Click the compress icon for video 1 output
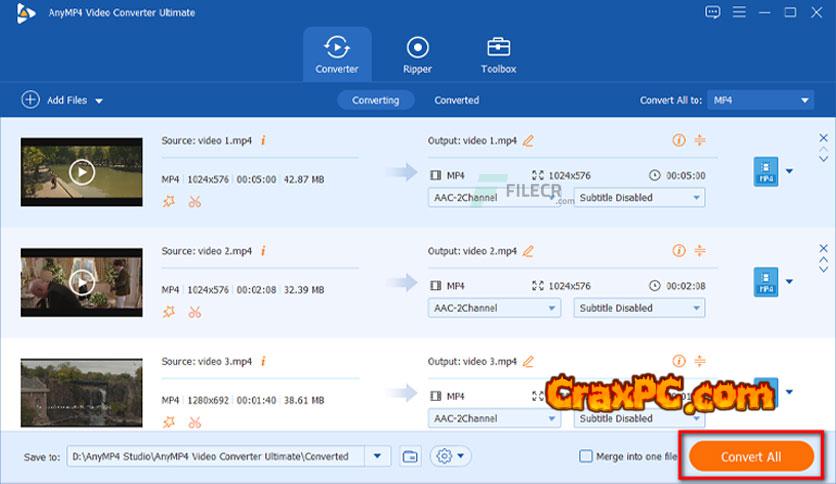 click(x=700, y=141)
